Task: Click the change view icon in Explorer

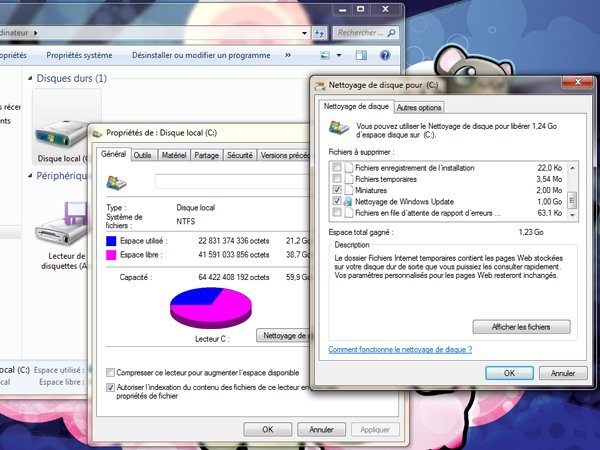Action: pos(325,55)
